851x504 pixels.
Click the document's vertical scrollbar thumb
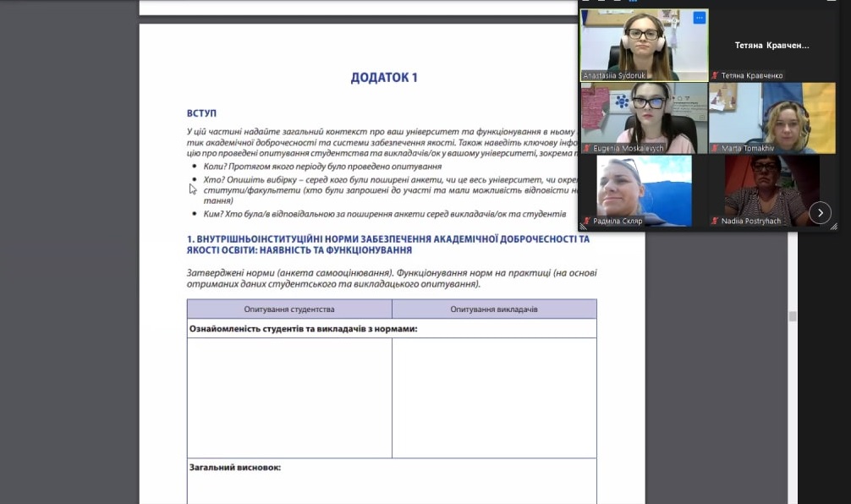coord(793,316)
